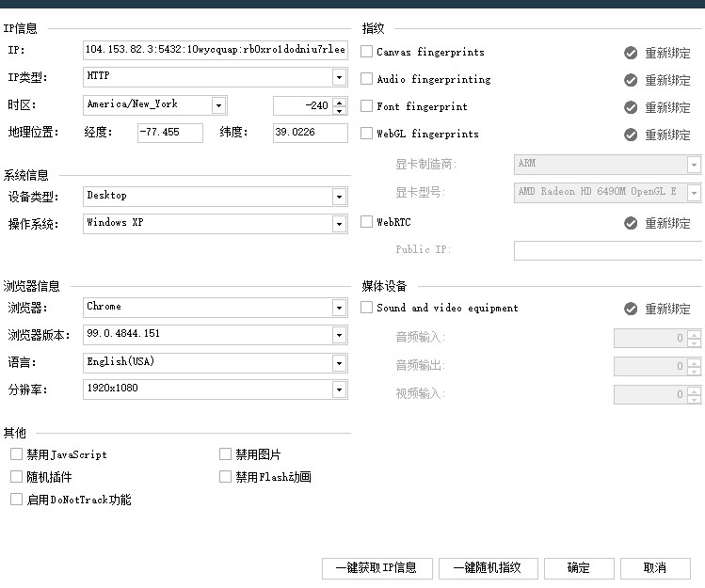Increase timezone offset -240 with up arrow
705x588 pixels.
point(340,102)
